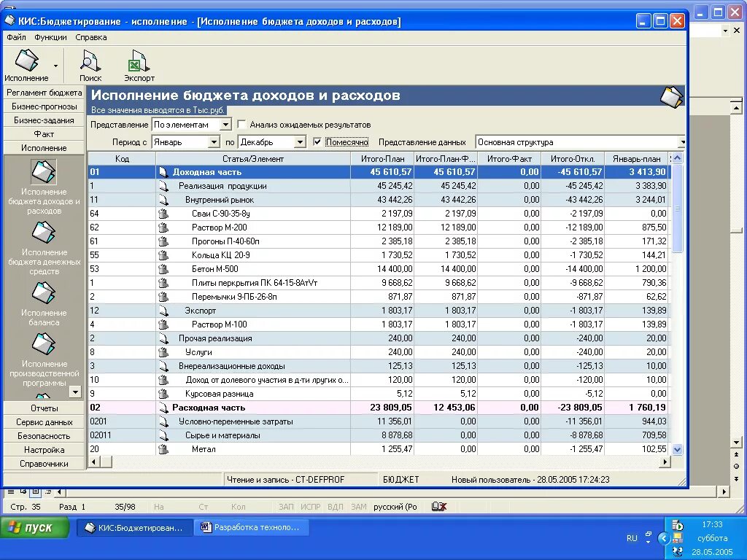747x560 pixels.
Task: Click the КИС:Бюджетирован... taskbar button
Action: pyautogui.click(x=135, y=528)
